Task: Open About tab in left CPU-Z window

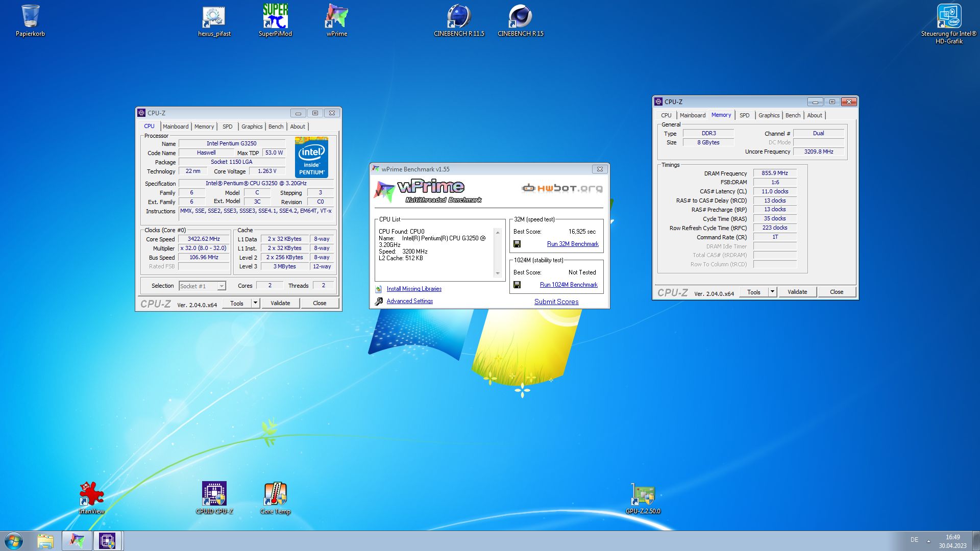Action: [x=298, y=127]
